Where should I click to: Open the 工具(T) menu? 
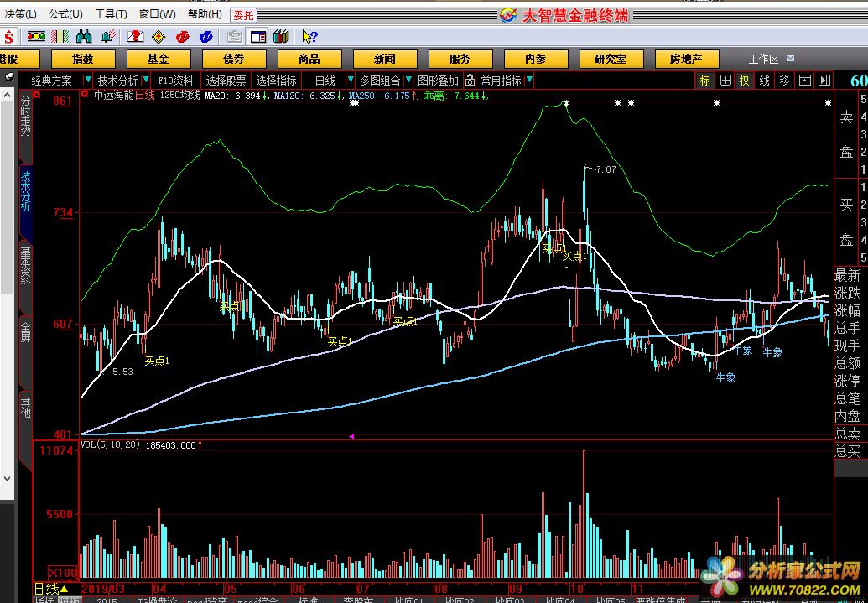coord(111,14)
